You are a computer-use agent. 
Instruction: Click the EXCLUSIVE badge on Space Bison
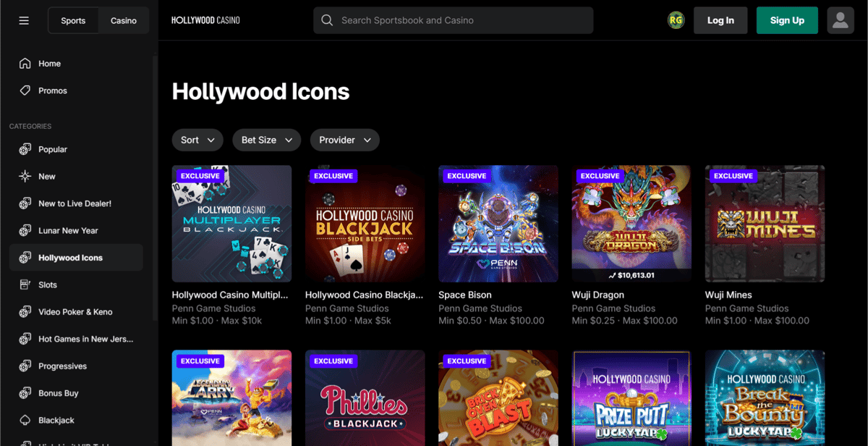tap(467, 176)
